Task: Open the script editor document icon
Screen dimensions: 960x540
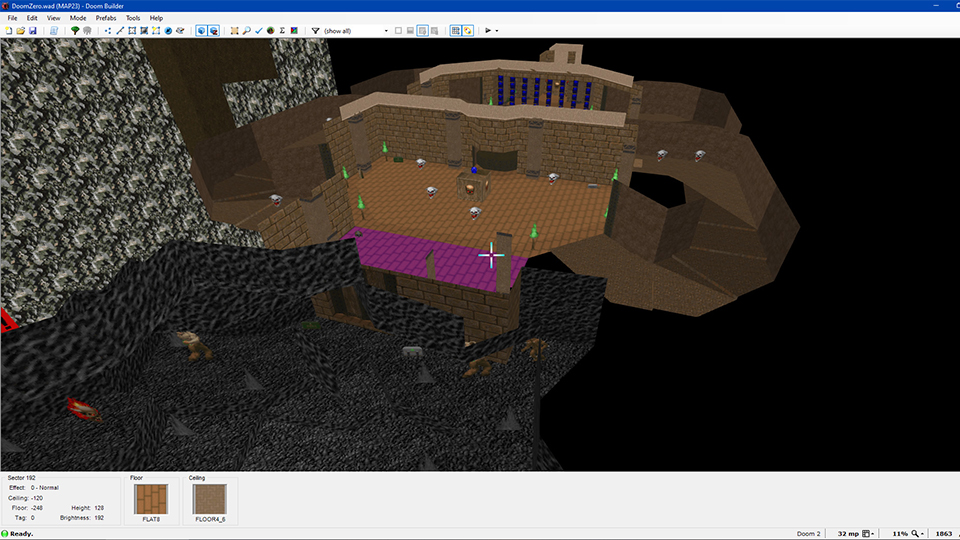Action: (54, 31)
